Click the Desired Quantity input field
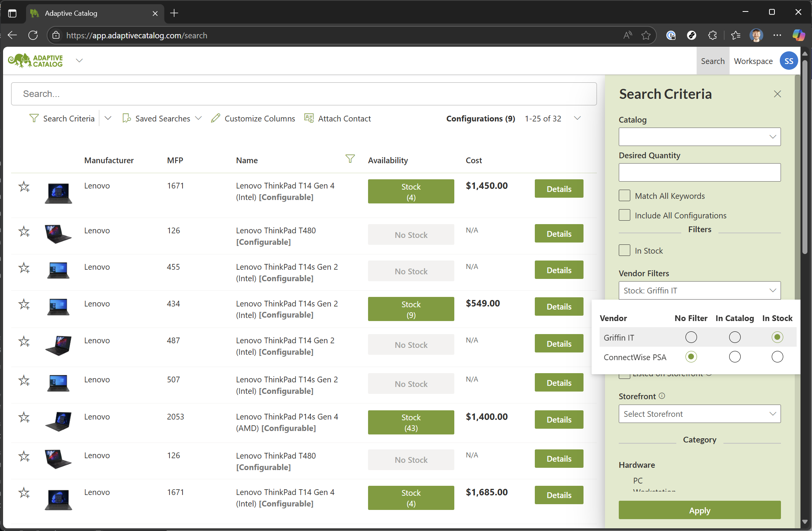 tap(699, 172)
